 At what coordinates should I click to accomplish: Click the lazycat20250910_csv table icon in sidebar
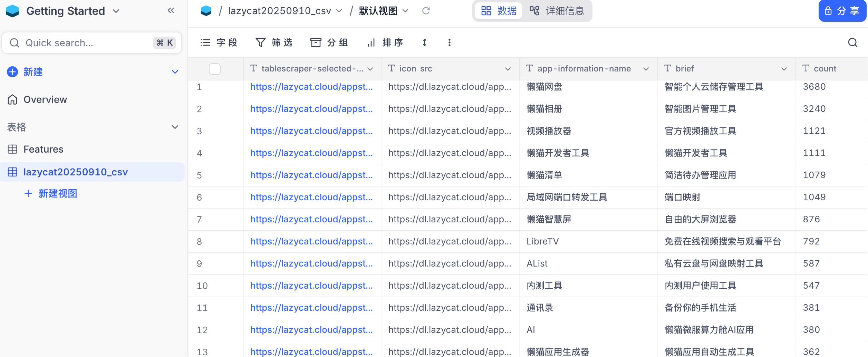pyautogui.click(x=12, y=172)
